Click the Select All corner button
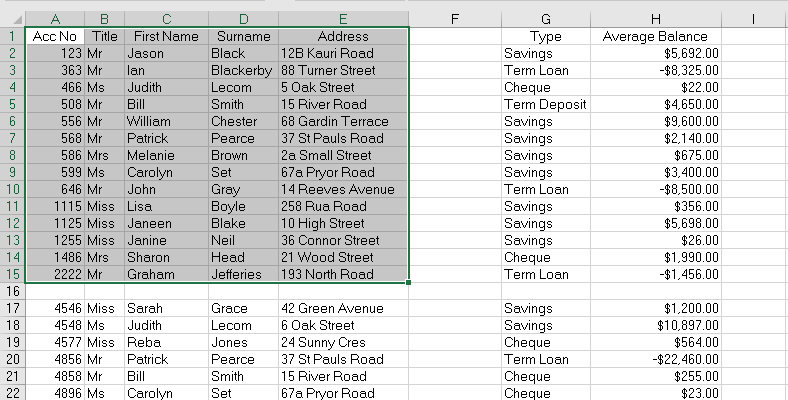The image size is (788, 400). coord(12,18)
